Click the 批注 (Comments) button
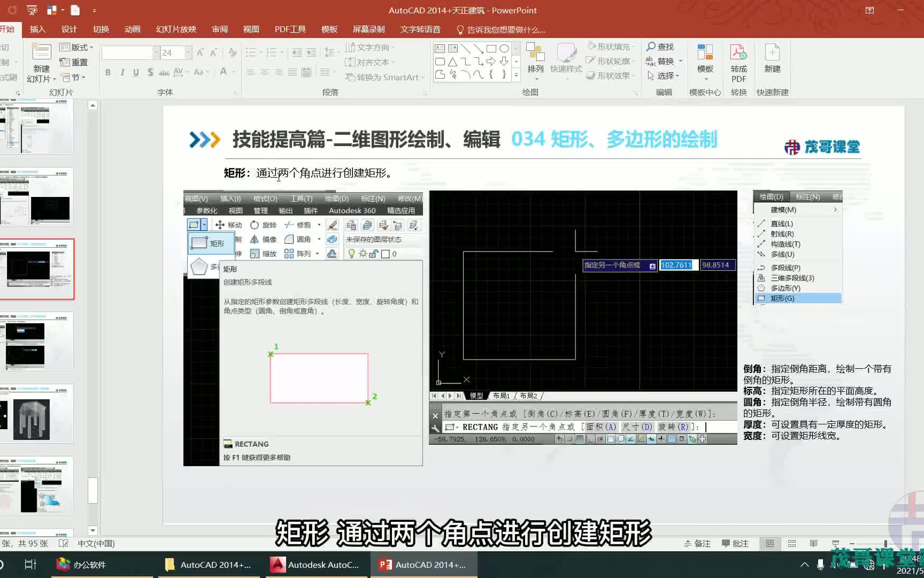924x578 pixels. click(x=735, y=543)
